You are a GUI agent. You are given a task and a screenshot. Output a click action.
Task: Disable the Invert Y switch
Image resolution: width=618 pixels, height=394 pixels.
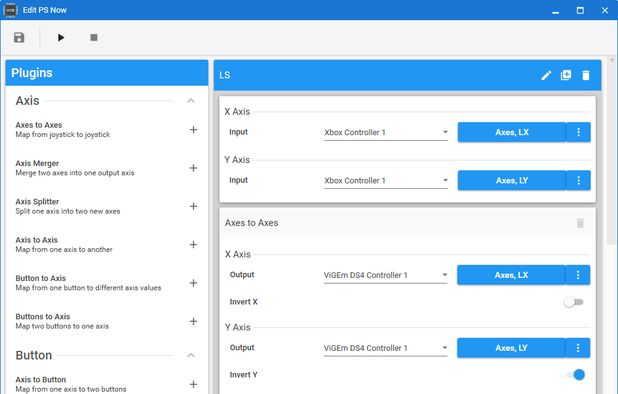pos(575,375)
